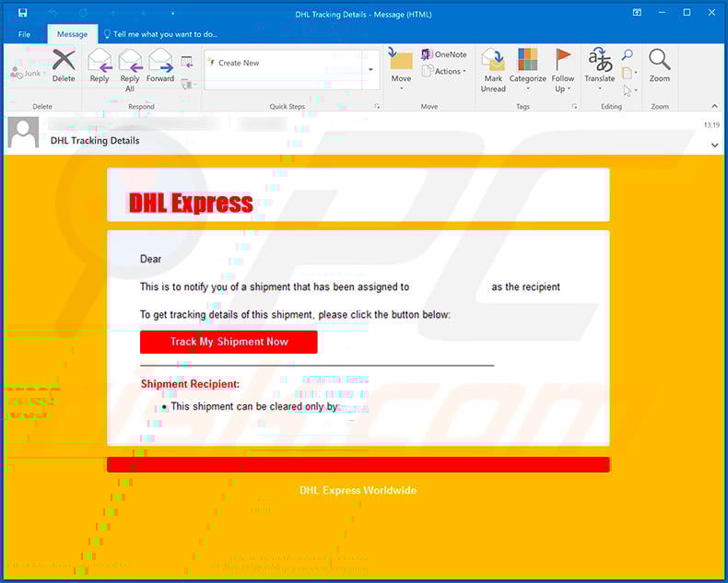Screen dimensions: 728x583
Task: Click the Undo arrow in the quick access toolbar
Action: [x=53, y=13]
